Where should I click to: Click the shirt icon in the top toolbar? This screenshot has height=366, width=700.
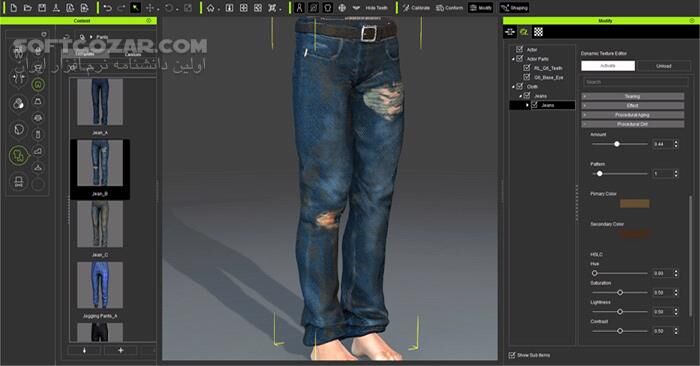pos(328,8)
